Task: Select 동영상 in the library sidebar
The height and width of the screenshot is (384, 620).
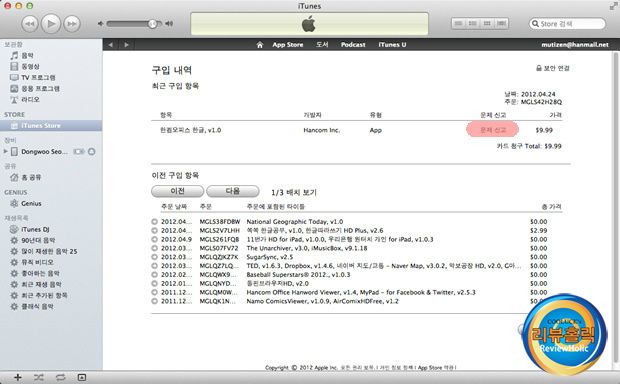Action: [30, 66]
